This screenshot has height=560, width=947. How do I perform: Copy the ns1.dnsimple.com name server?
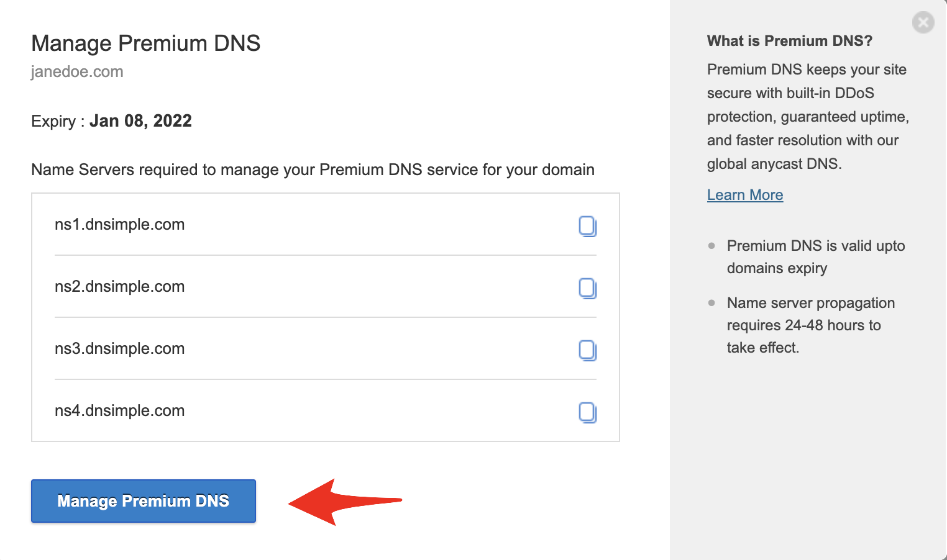point(587,226)
